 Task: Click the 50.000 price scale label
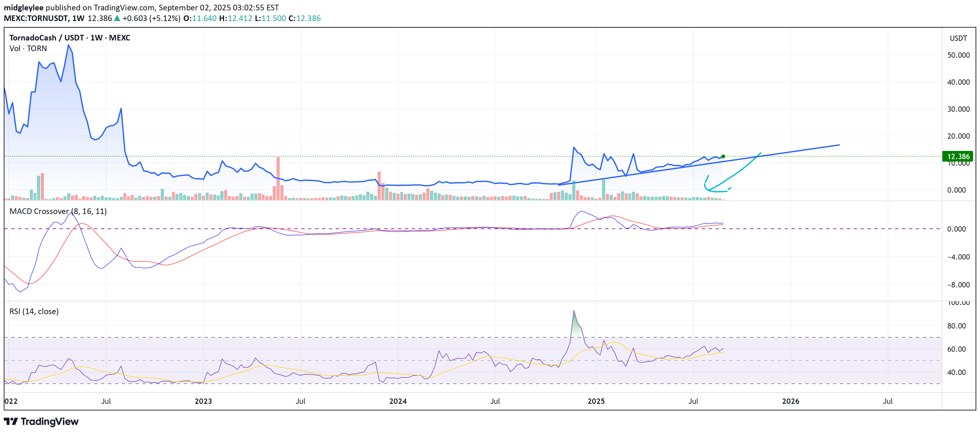[958, 55]
